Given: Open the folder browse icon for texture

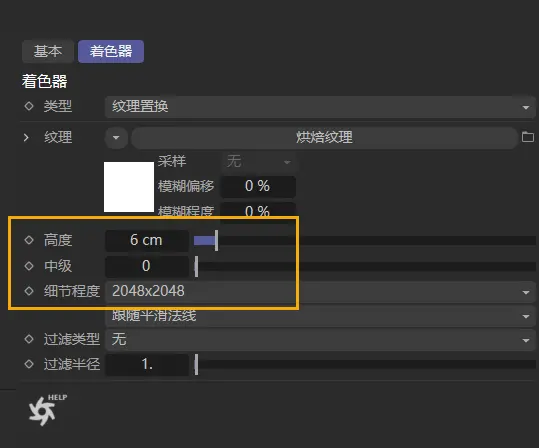Looking at the screenshot, I should (528, 137).
